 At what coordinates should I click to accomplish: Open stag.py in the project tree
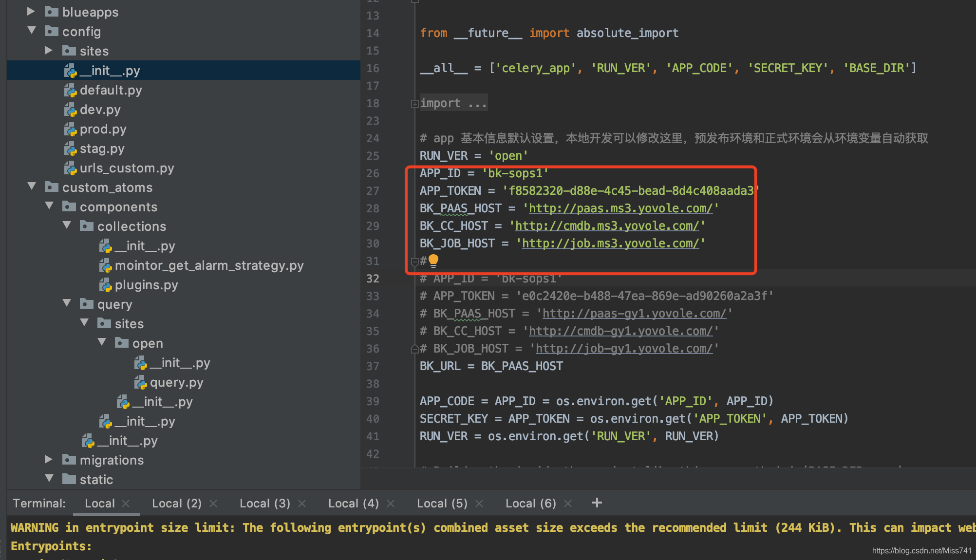pos(102,149)
